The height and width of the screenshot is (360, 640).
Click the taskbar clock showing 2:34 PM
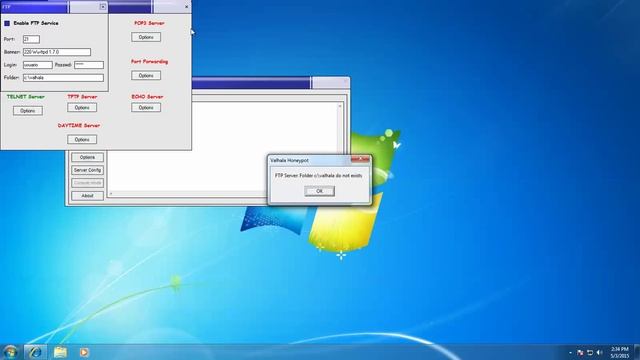(620, 352)
